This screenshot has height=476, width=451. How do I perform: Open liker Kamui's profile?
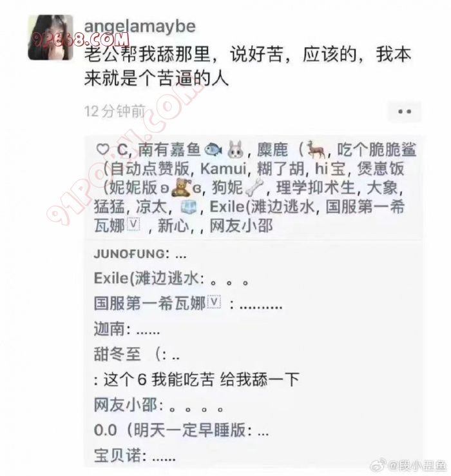click(223, 168)
